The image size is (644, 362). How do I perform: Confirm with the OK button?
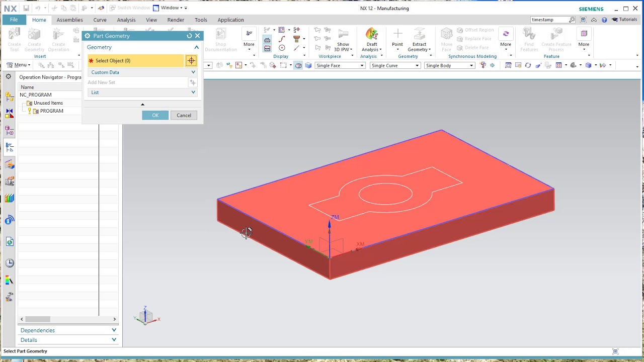[155, 115]
